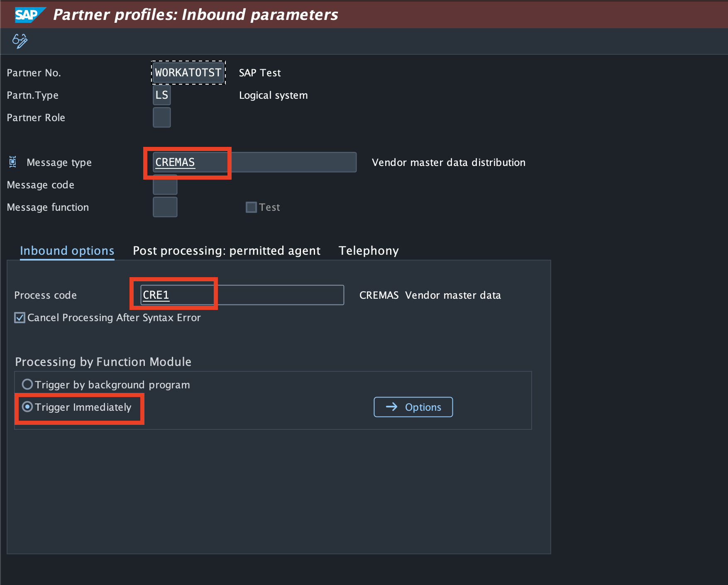Click the Partn.Type field containing LS

click(161, 95)
